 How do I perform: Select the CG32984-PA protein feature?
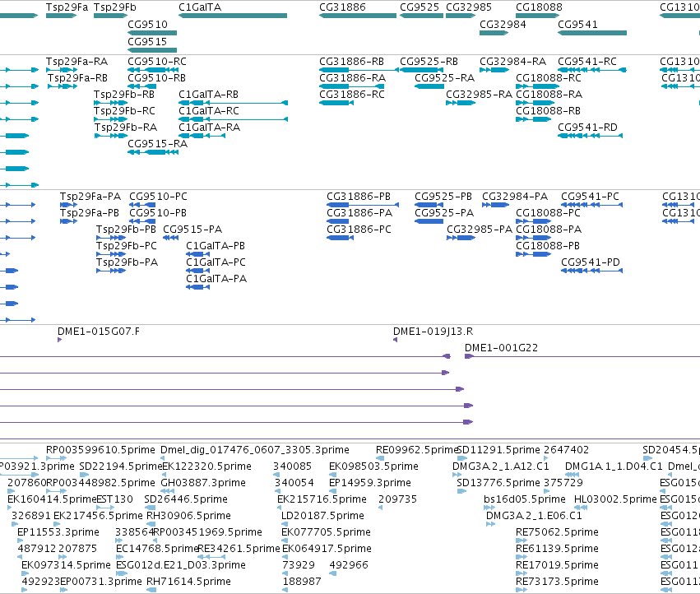[495, 205]
